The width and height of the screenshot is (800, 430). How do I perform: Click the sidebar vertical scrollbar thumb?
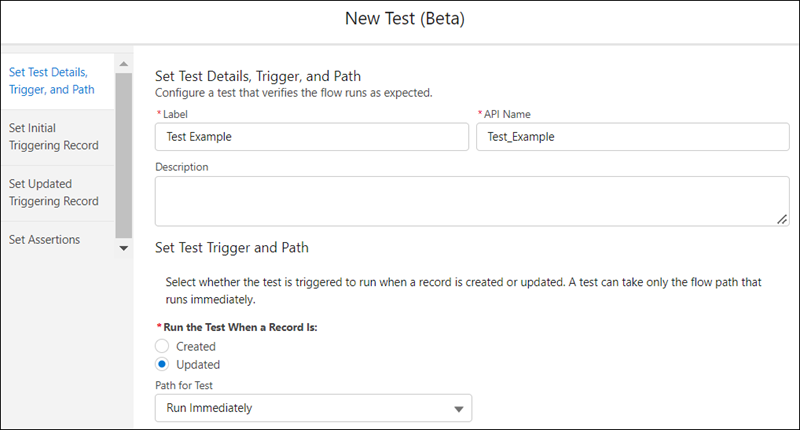(x=124, y=150)
